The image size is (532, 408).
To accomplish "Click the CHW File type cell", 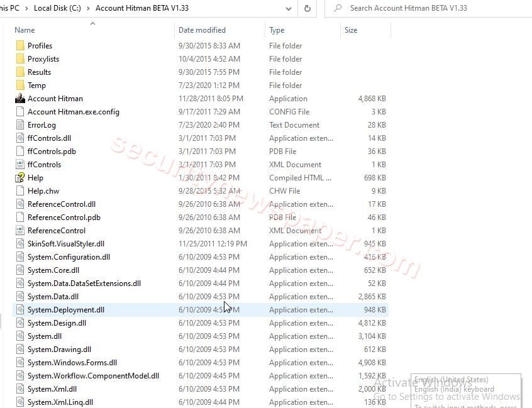I will pyautogui.click(x=285, y=191).
